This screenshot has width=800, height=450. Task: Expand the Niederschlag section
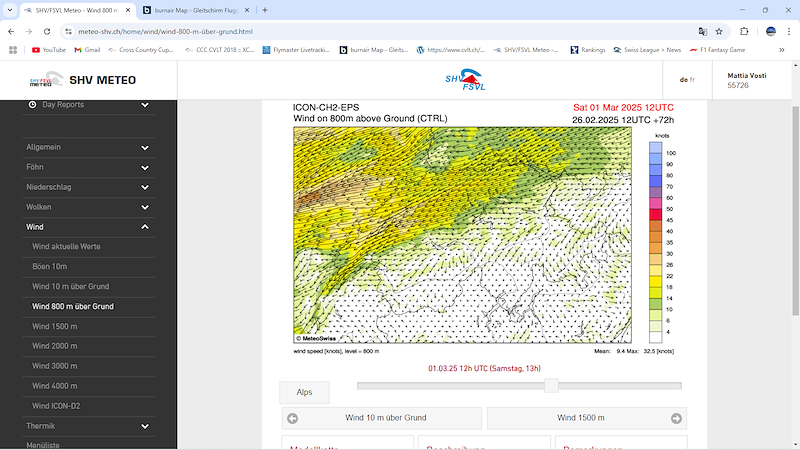(x=145, y=187)
